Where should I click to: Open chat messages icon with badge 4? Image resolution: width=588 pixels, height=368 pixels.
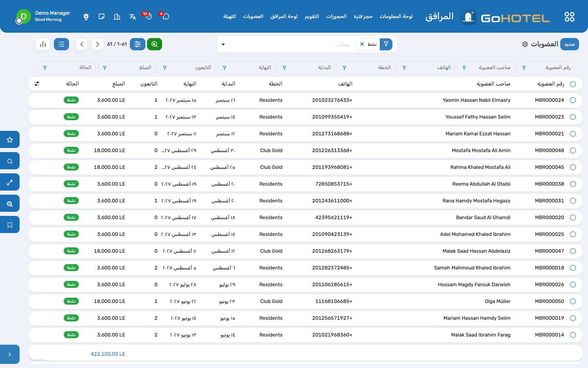(x=165, y=16)
